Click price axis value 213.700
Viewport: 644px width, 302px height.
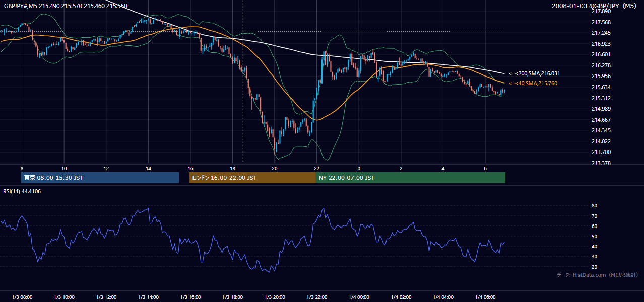pyautogui.click(x=600, y=152)
